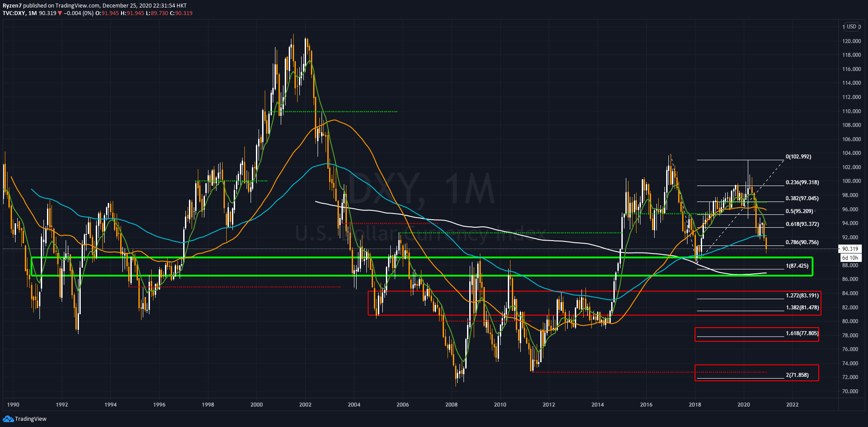This screenshot has width=868, height=427.
Task: Select the 0.382(97.045) Fibonacci label
Action: [802, 198]
